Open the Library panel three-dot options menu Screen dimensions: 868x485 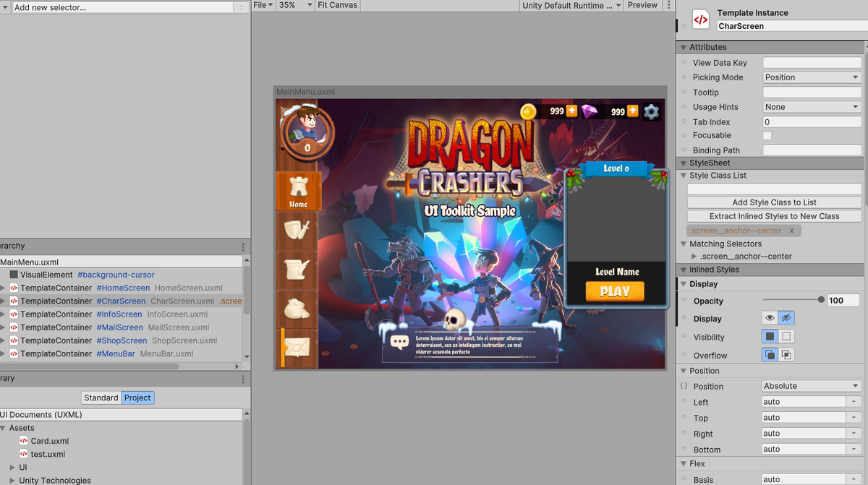pyautogui.click(x=243, y=378)
